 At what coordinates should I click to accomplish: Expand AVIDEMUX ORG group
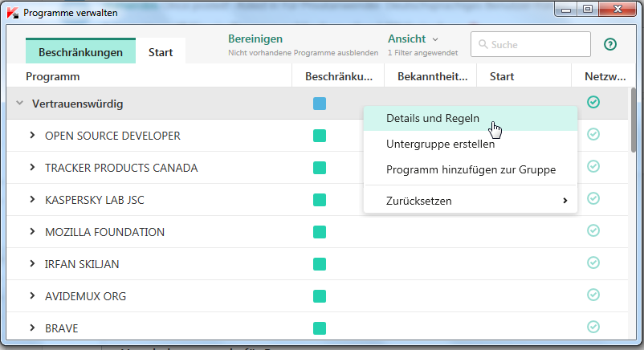[32, 295]
